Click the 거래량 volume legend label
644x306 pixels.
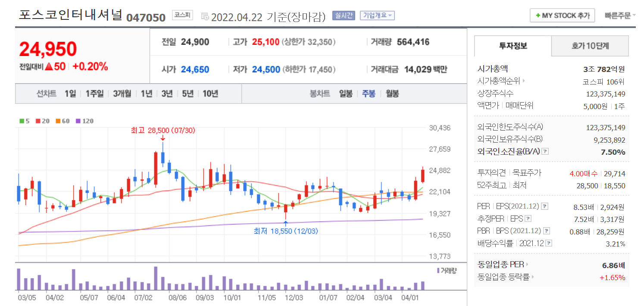click(x=446, y=270)
